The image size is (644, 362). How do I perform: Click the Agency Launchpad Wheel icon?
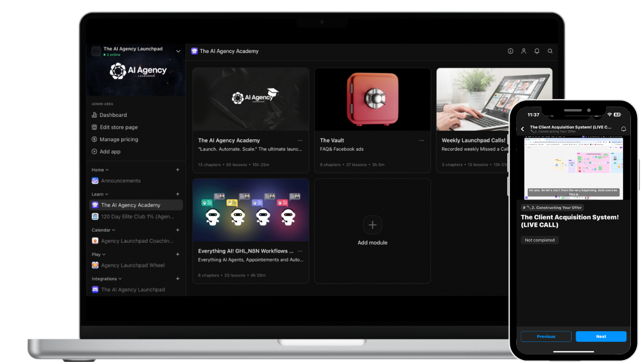tap(95, 265)
